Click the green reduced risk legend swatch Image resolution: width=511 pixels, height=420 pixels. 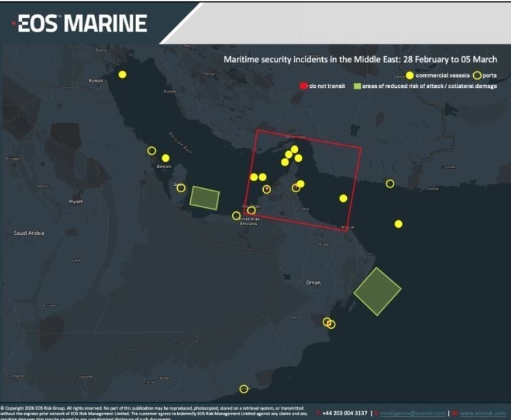pyautogui.click(x=356, y=86)
